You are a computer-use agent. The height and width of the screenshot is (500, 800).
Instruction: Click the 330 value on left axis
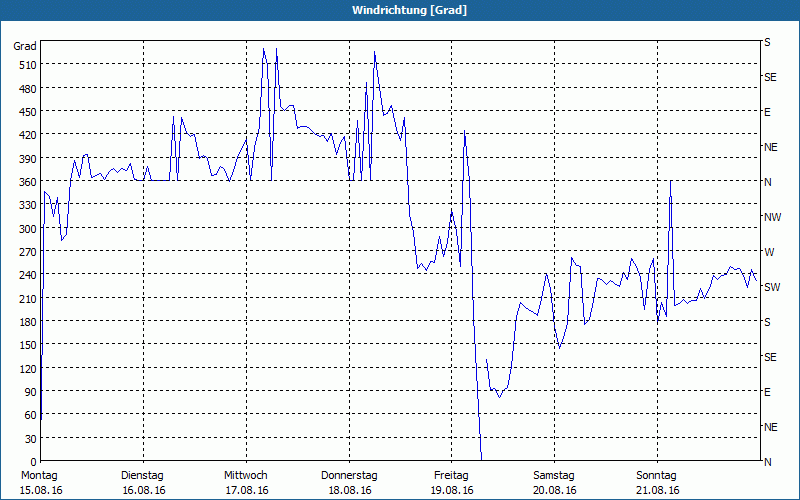[x=28, y=205]
